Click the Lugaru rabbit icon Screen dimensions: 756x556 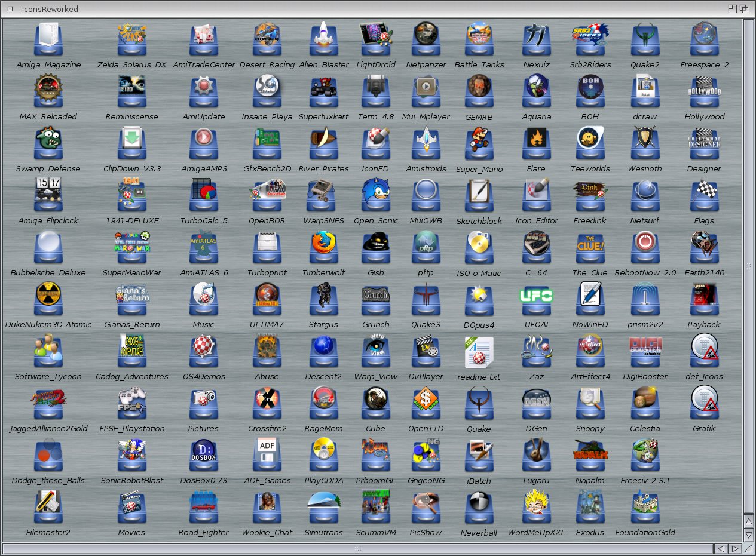pos(536,456)
